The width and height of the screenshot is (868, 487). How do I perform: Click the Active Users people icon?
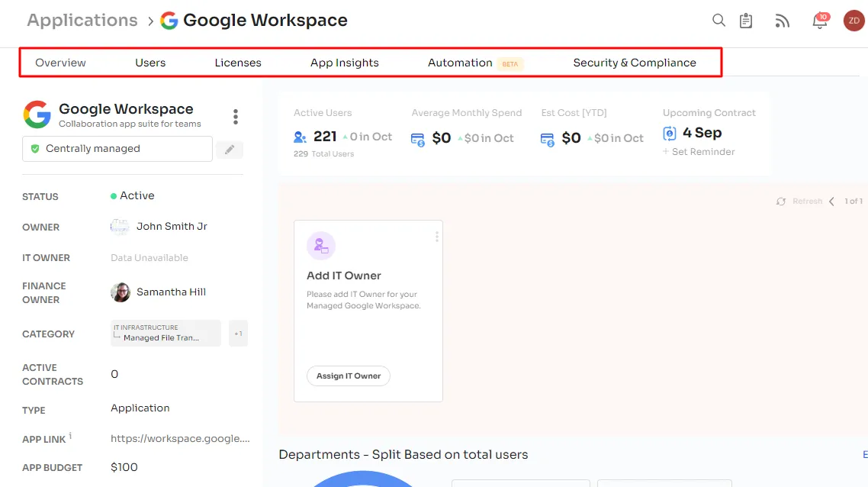click(x=300, y=137)
